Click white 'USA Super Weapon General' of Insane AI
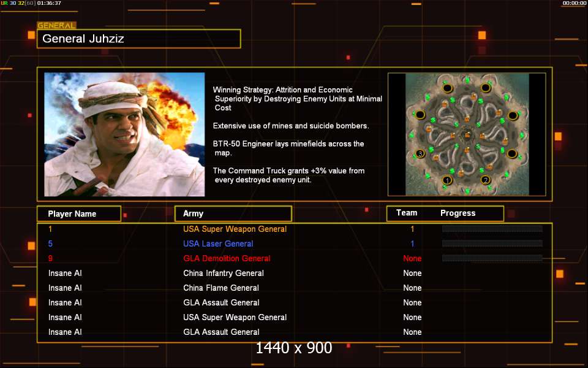The height and width of the screenshot is (368, 588). point(235,317)
